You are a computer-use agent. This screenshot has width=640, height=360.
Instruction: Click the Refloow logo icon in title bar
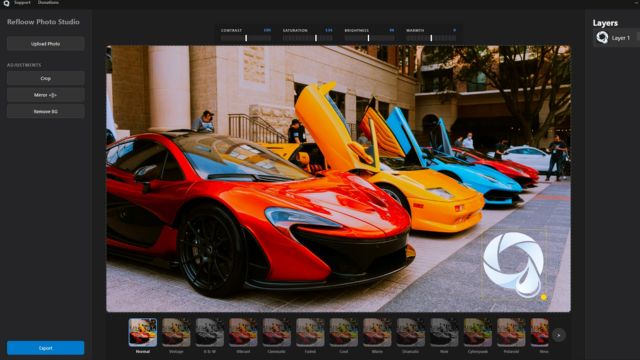pos(6,3)
